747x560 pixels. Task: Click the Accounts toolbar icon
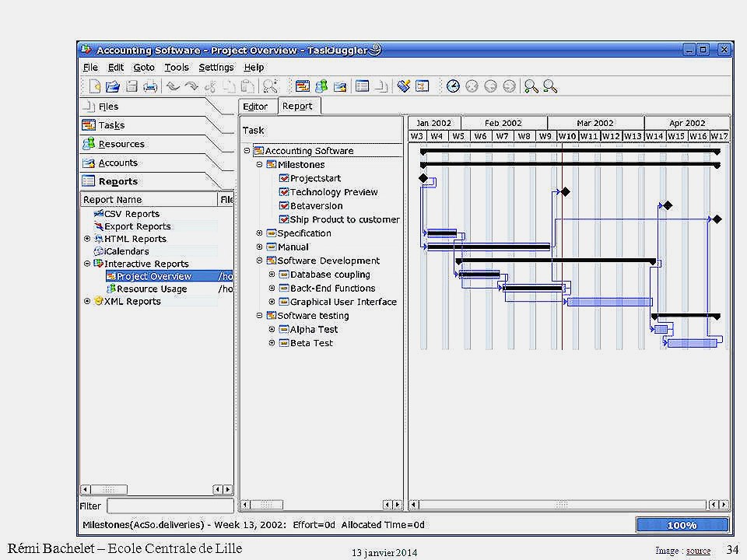click(x=340, y=86)
